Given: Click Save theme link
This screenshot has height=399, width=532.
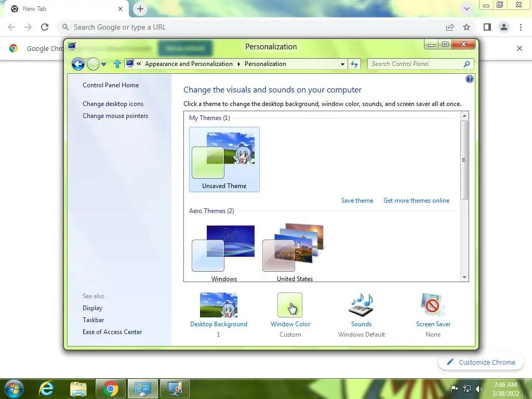Looking at the screenshot, I should coord(357,201).
